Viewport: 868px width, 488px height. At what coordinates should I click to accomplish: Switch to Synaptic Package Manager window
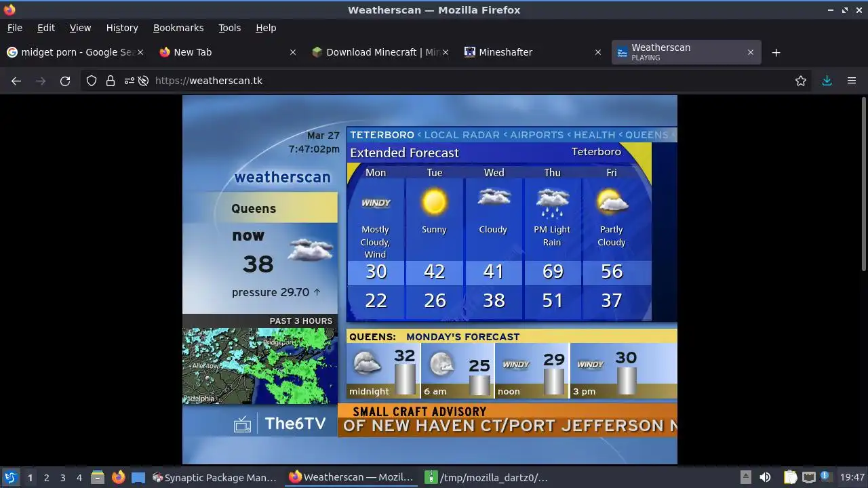[215, 477]
